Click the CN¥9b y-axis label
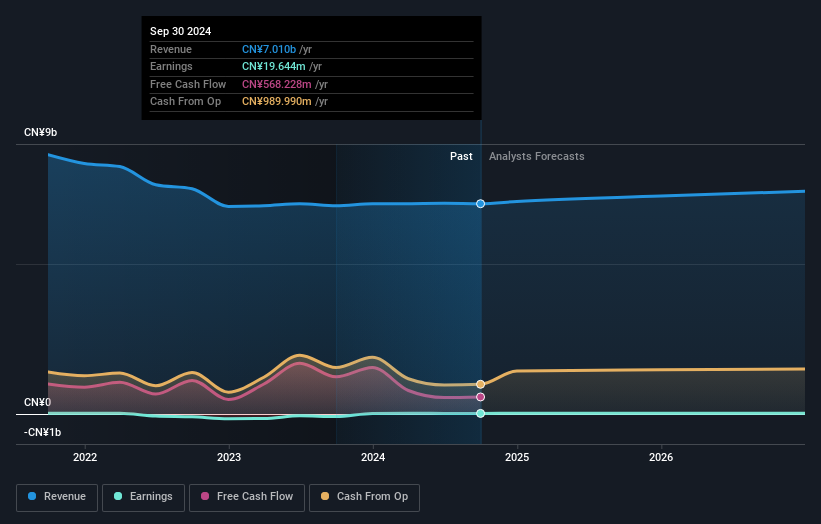Viewport: 821px width, 524px height. (40, 132)
